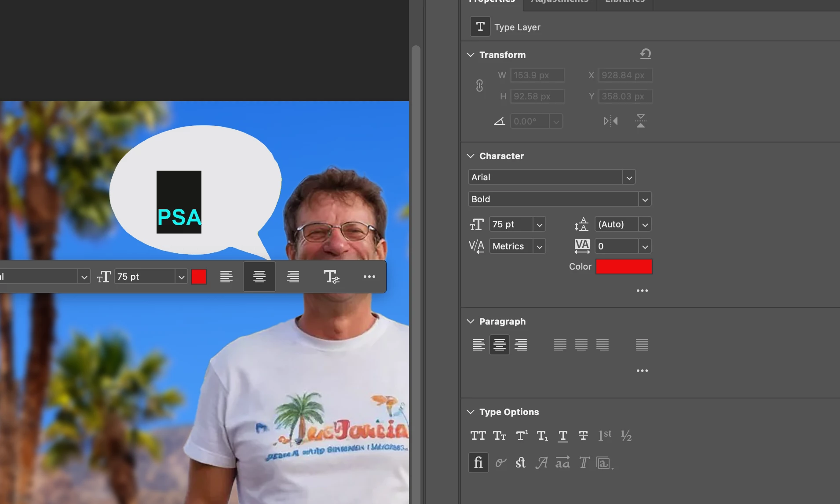
Task: Click the PSA text on the canvas
Action: 179,217
